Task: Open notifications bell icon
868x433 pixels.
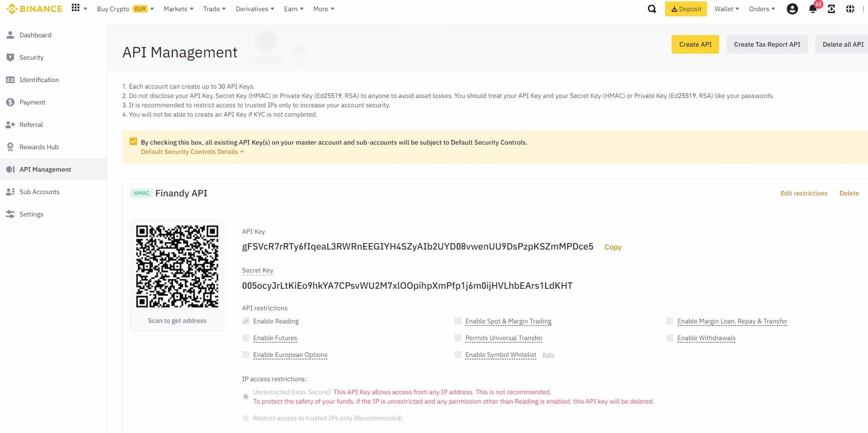Action: click(x=813, y=9)
